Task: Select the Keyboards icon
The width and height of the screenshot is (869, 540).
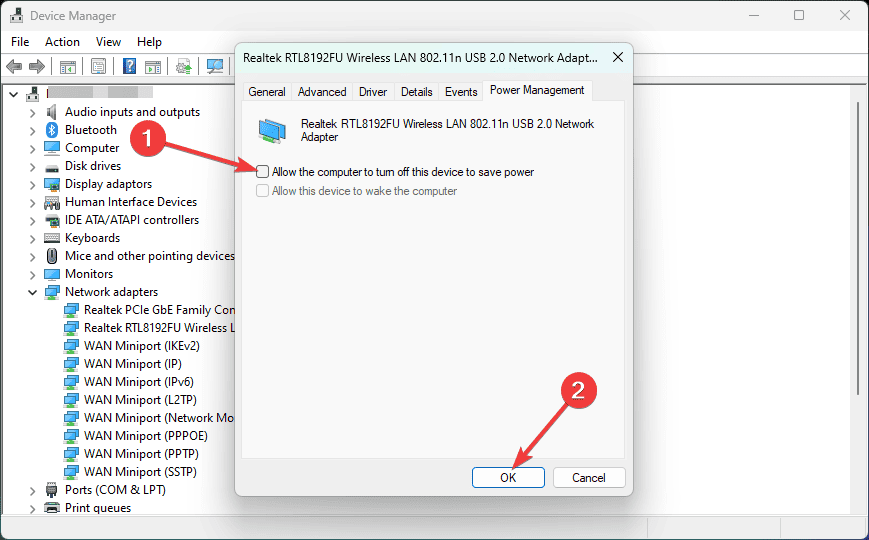Action: [x=52, y=238]
